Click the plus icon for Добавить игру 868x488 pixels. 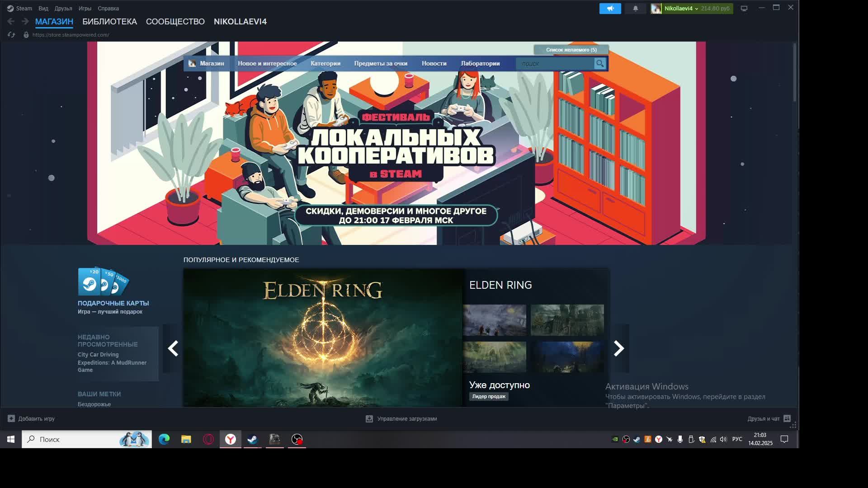click(11, 419)
